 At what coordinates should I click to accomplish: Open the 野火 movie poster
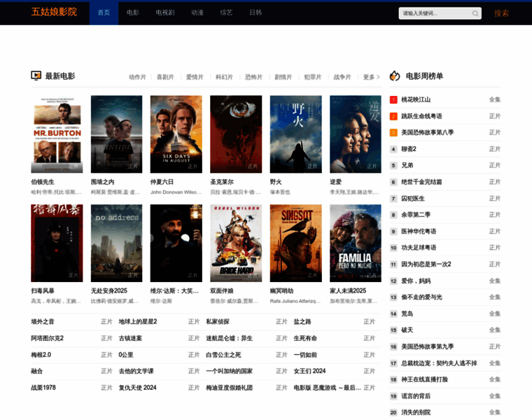pos(296,134)
